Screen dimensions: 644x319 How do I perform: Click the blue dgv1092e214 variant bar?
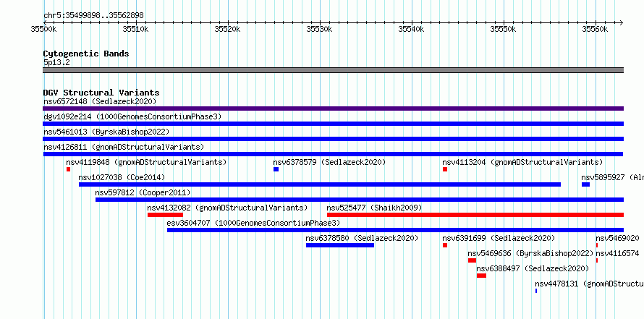click(333, 124)
